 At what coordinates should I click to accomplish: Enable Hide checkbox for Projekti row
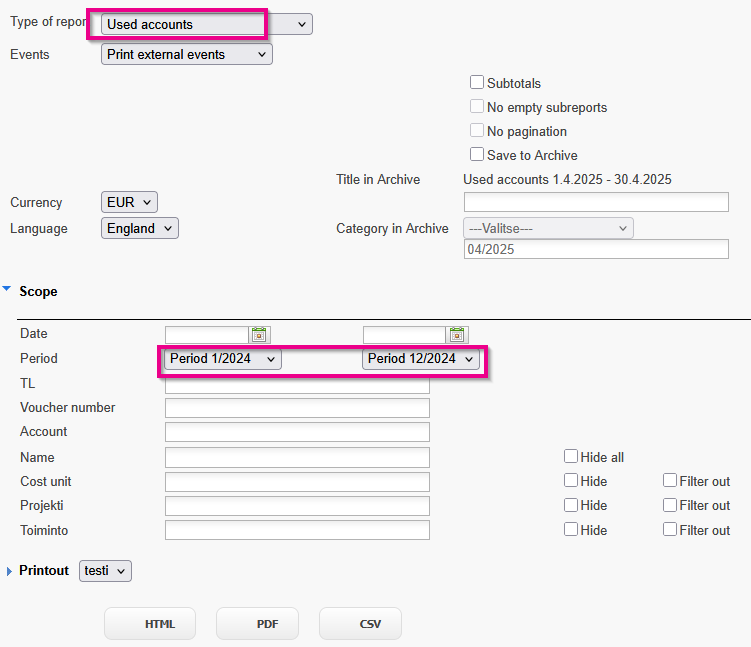[570, 505]
